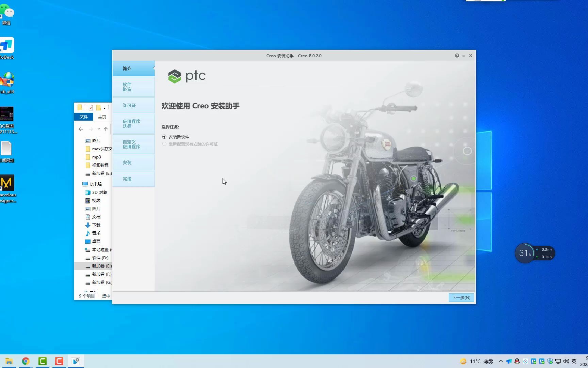Click the 订阅网址 text file desktop icon
This screenshot has height=368, width=588.
[7, 152]
